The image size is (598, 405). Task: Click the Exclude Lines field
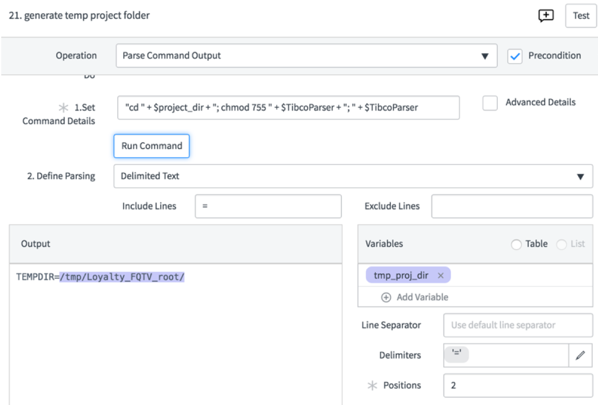click(x=512, y=206)
